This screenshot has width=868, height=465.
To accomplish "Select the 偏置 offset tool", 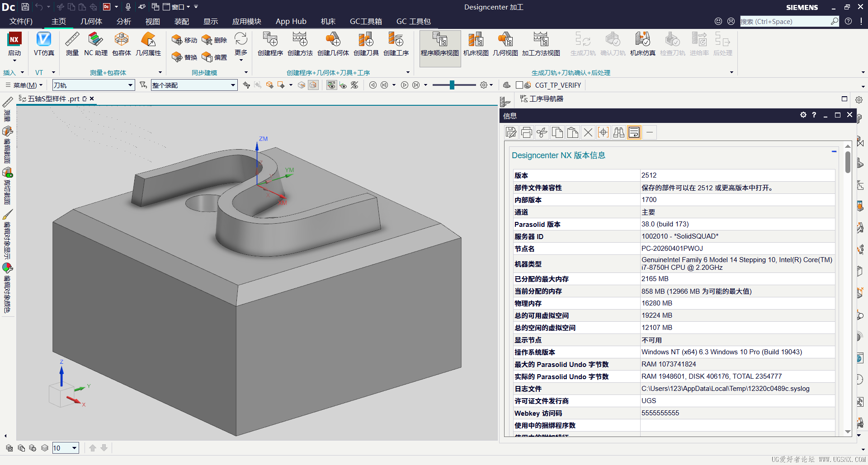I will [214, 57].
